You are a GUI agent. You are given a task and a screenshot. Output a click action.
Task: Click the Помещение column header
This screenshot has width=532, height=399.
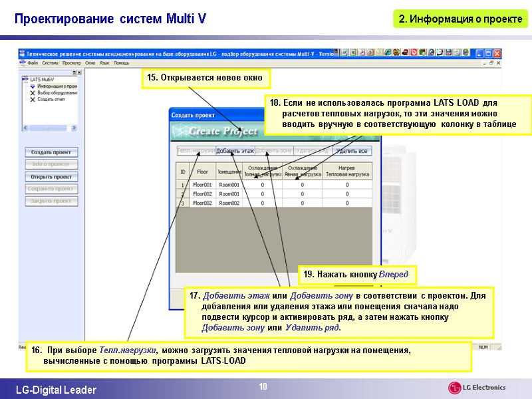tap(229, 172)
